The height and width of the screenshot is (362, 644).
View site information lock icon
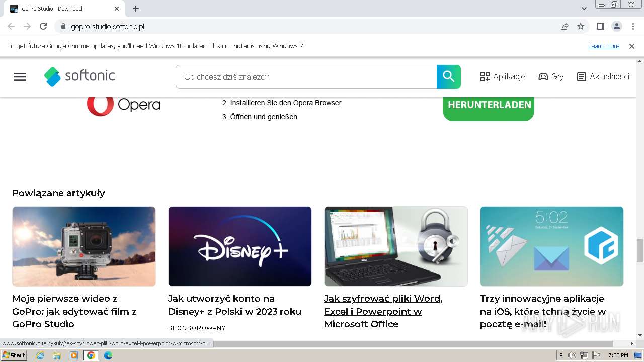pyautogui.click(x=63, y=26)
